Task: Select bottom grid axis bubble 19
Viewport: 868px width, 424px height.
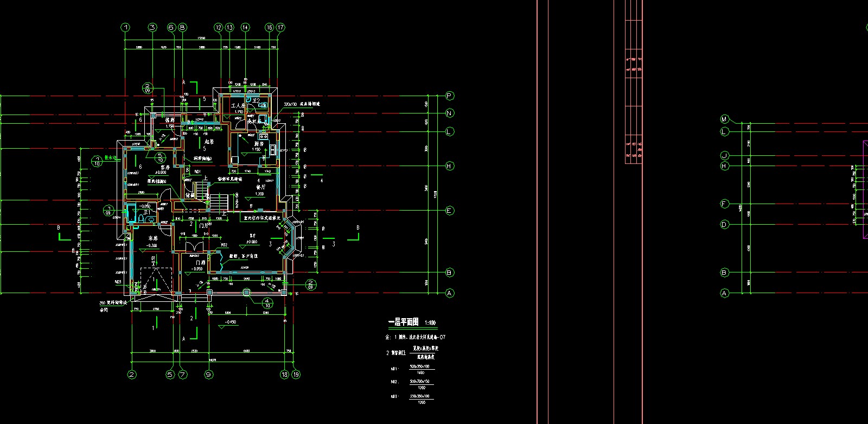Action: (x=296, y=374)
